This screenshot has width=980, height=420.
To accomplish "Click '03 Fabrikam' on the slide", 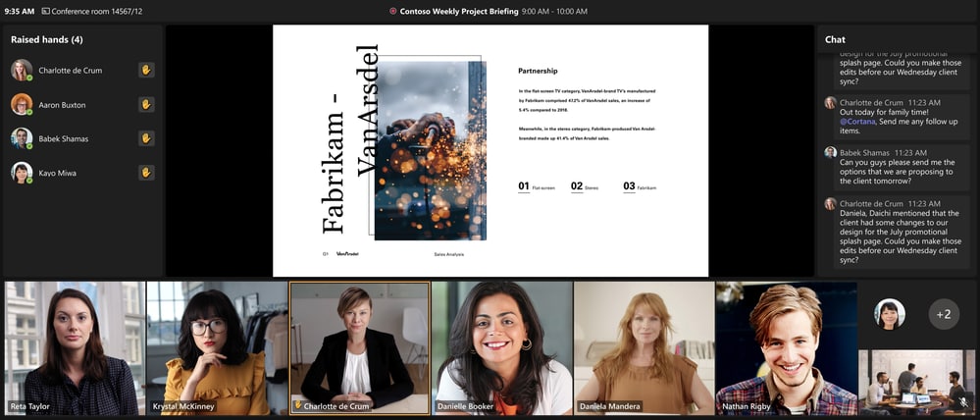I will point(640,186).
